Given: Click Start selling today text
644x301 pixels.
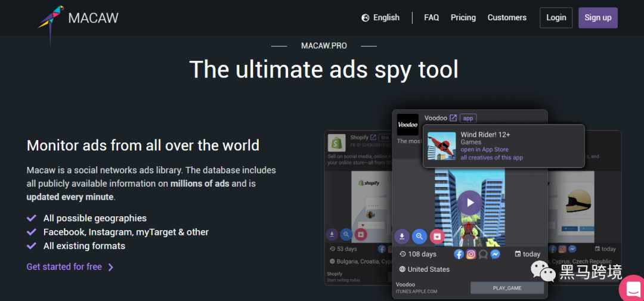Looking at the screenshot, I should pyautogui.click(x=344, y=280).
